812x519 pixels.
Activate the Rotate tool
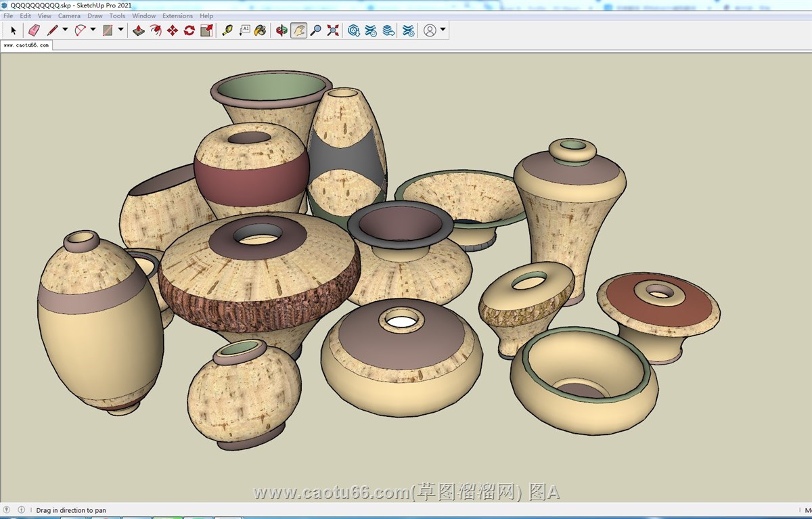coord(189,30)
